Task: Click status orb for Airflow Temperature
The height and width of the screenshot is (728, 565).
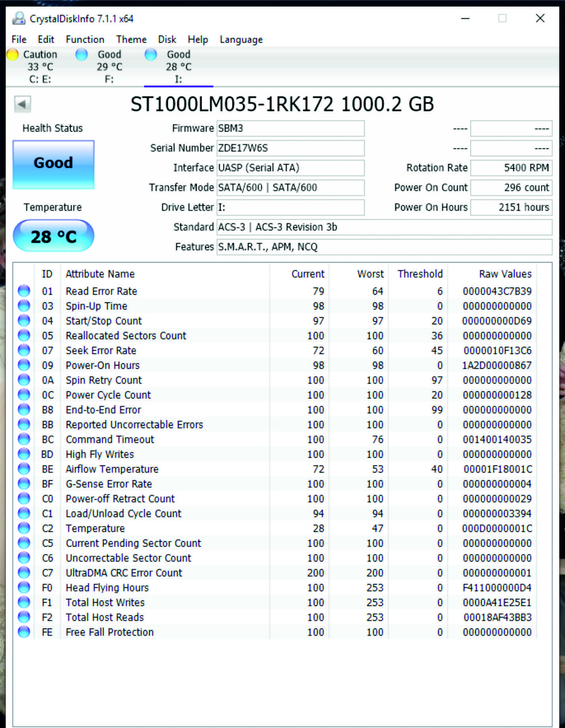Action: (x=24, y=469)
